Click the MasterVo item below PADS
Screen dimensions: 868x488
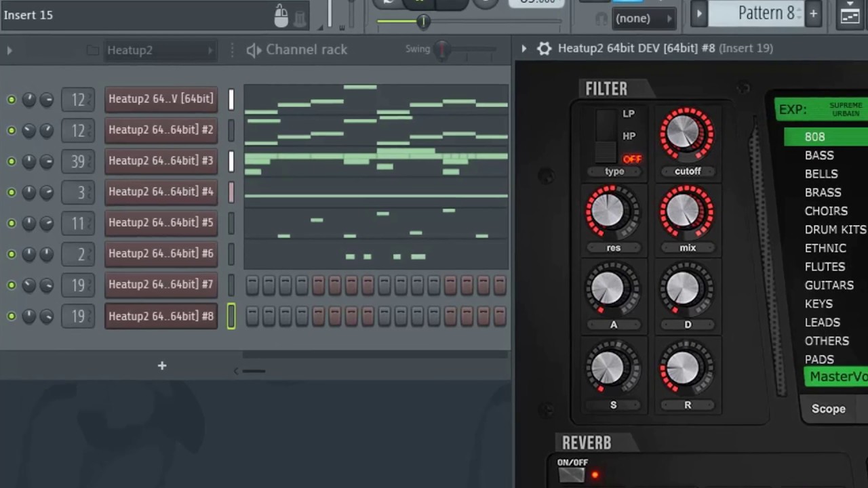coord(836,377)
